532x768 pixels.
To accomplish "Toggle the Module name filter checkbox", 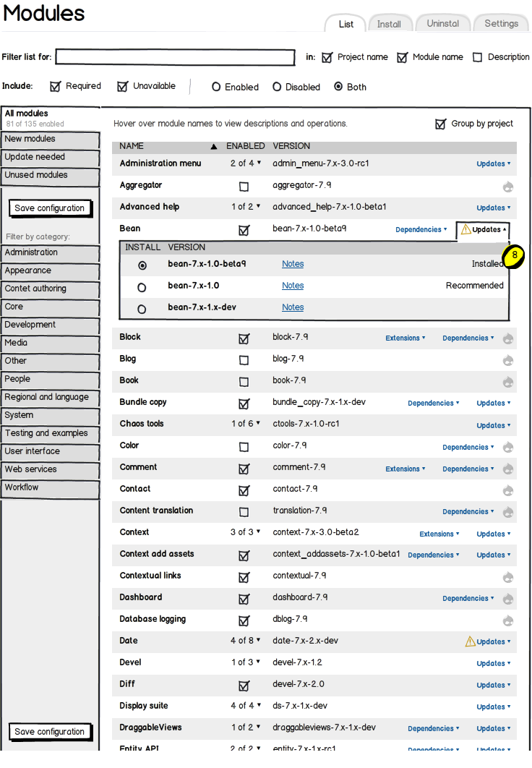I will tap(403, 58).
